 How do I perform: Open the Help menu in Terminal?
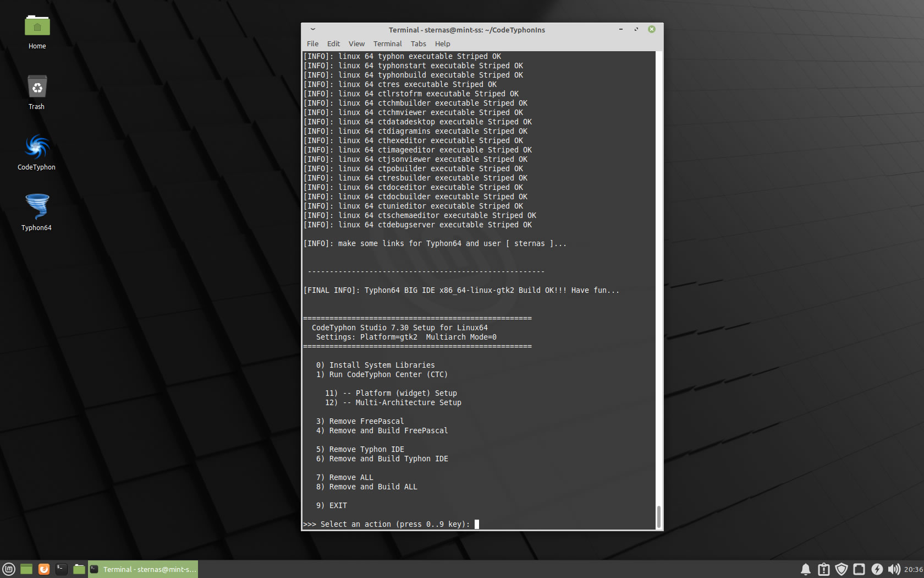pos(442,44)
